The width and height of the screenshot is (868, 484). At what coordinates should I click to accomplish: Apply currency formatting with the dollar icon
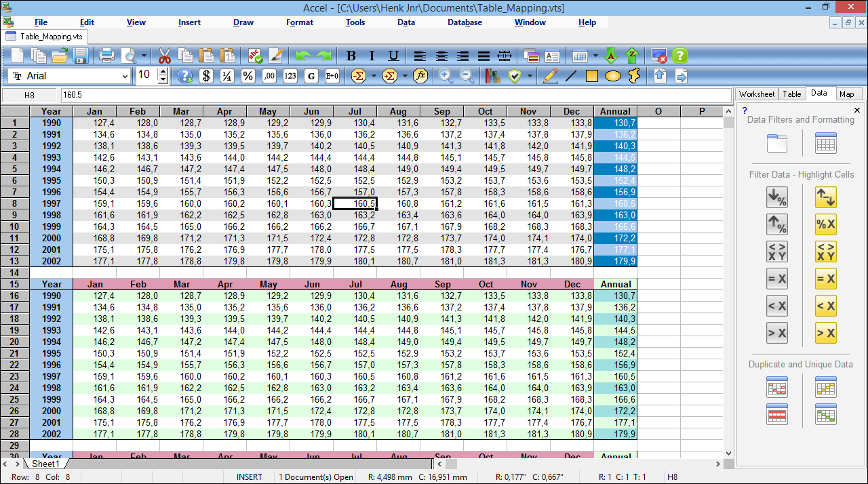pos(205,76)
